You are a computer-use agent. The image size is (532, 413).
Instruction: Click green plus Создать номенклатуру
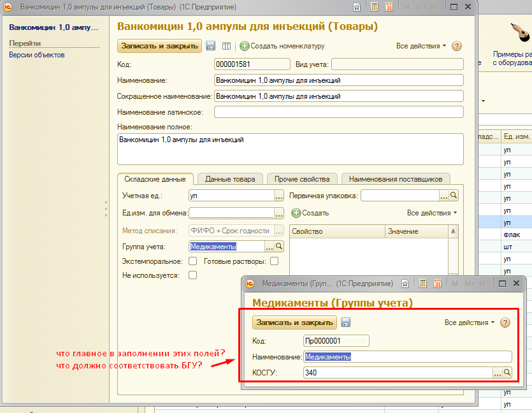coord(245,46)
